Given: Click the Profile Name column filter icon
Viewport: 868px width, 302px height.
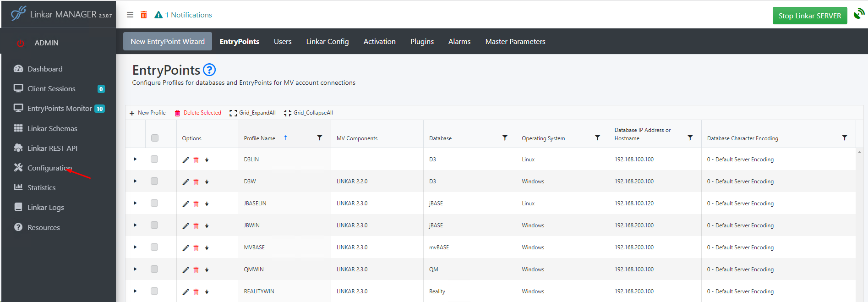Looking at the screenshot, I should point(320,138).
